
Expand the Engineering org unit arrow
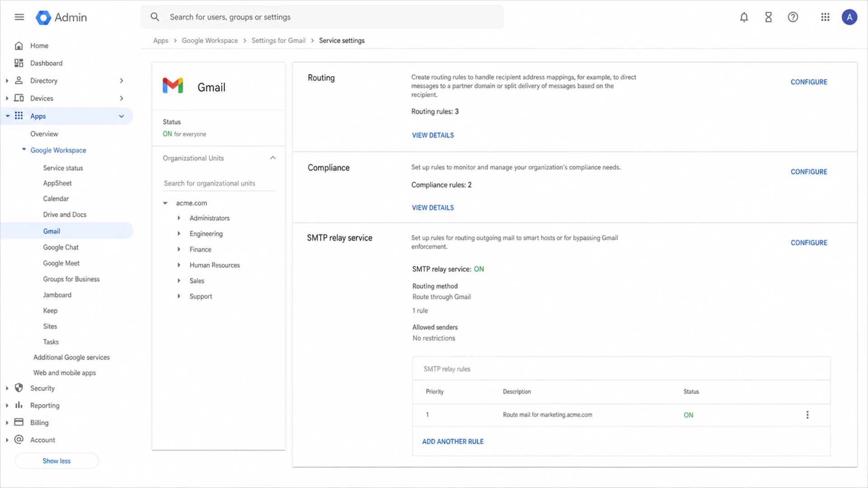click(179, 234)
